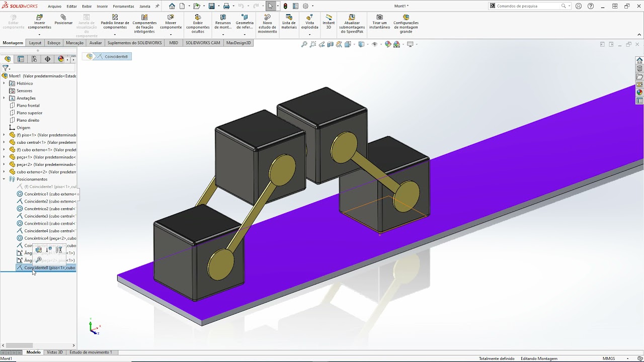Screen dimensions: 644x362
Task: Expand the Anotações tree node
Action: click(4, 98)
